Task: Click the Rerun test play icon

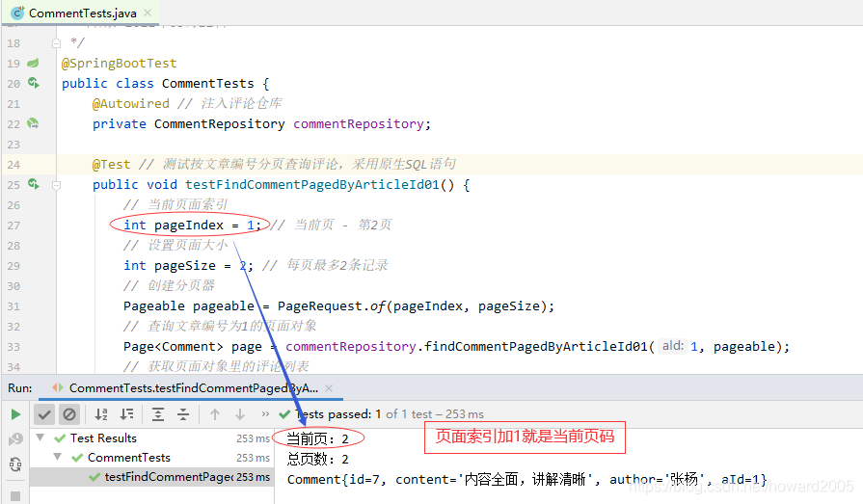Action: [15, 414]
